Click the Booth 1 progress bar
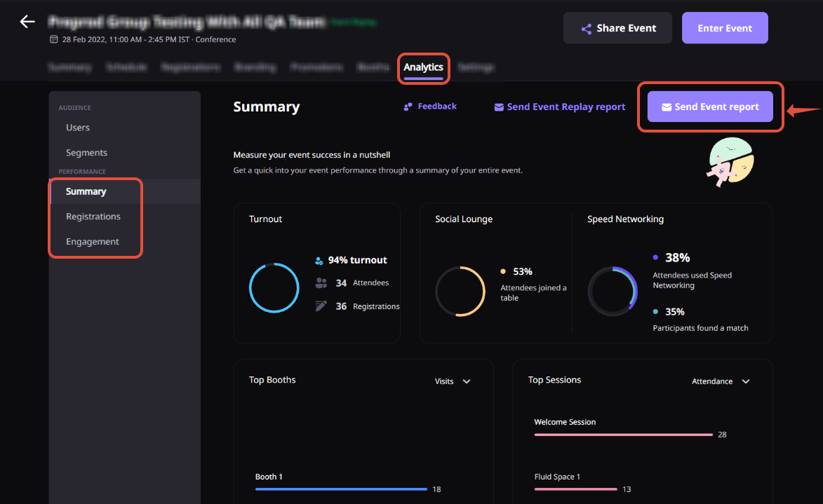 coord(341,489)
